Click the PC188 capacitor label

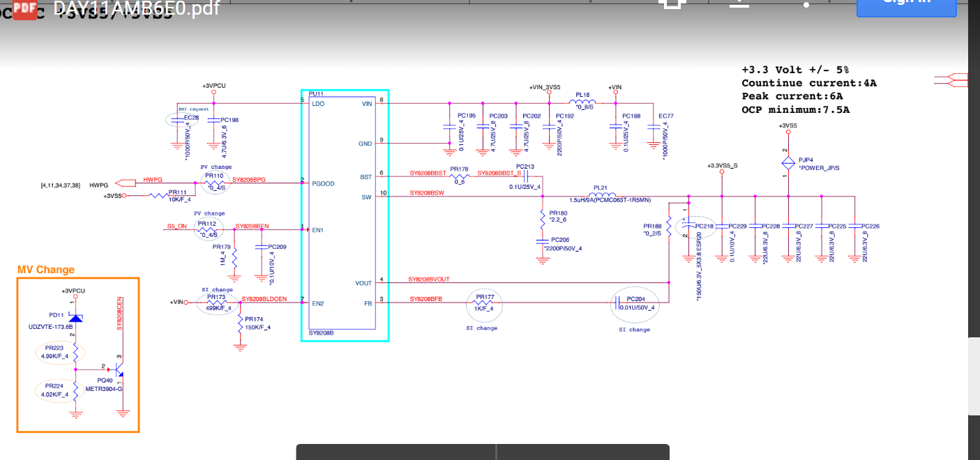coord(631,116)
